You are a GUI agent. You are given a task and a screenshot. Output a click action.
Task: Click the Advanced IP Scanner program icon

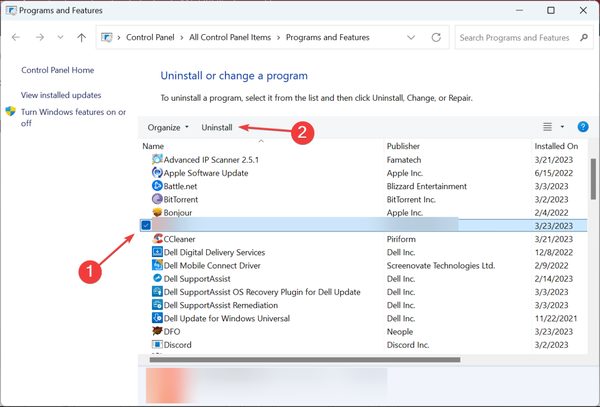157,160
